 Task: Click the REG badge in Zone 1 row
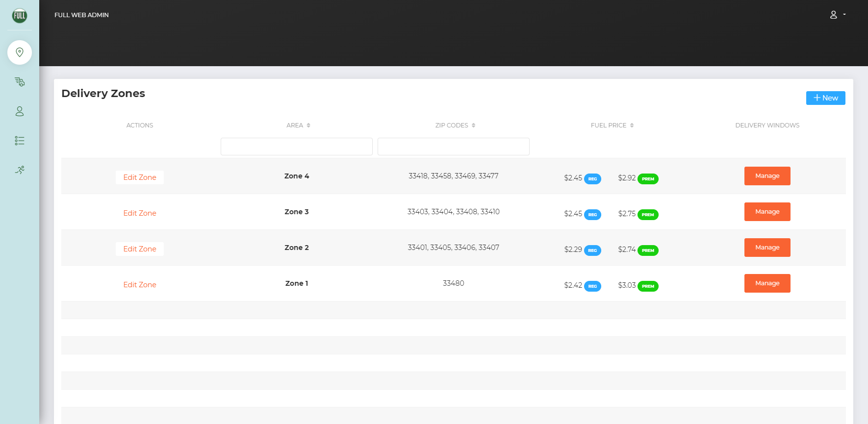pyautogui.click(x=592, y=286)
